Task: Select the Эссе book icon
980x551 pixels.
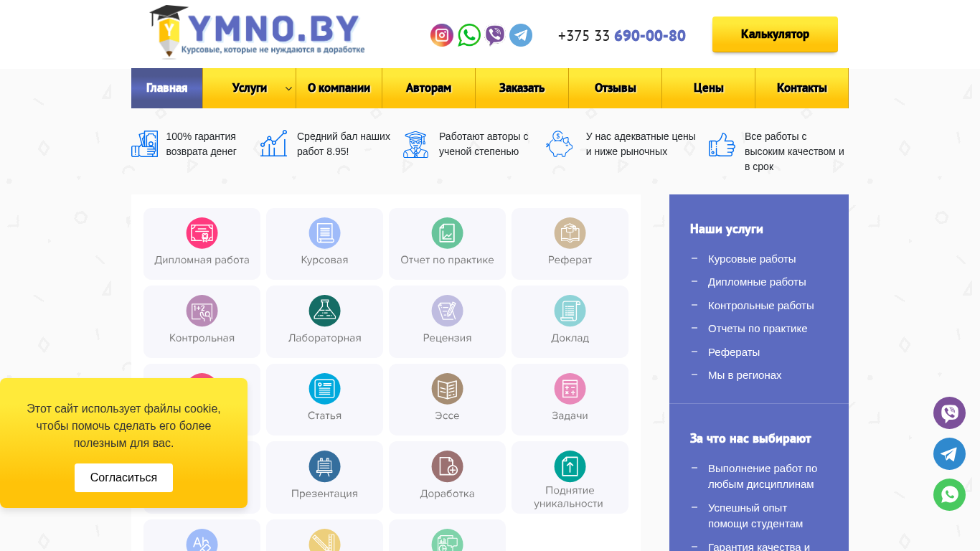Action: [x=448, y=389]
